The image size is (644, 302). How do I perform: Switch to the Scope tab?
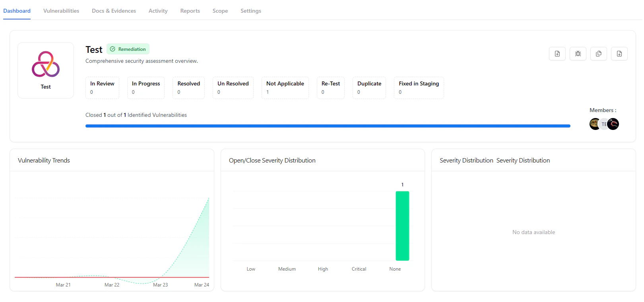click(x=220, y=11)
